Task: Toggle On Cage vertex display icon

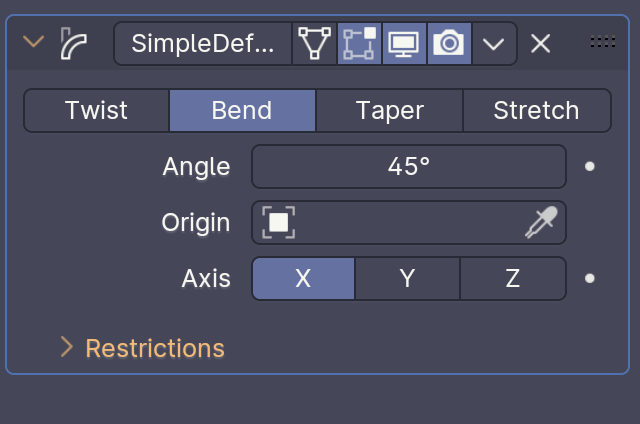Action: 315,44
